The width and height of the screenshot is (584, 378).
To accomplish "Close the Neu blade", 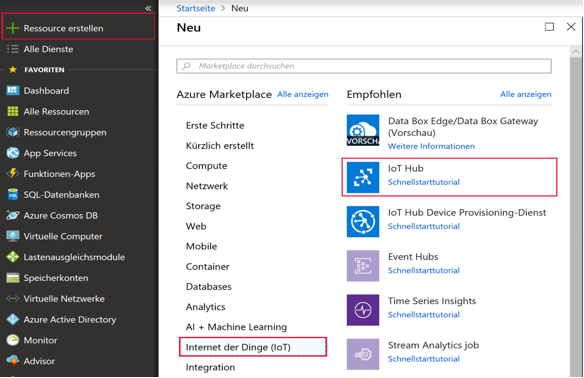I will tap(571, 27).
